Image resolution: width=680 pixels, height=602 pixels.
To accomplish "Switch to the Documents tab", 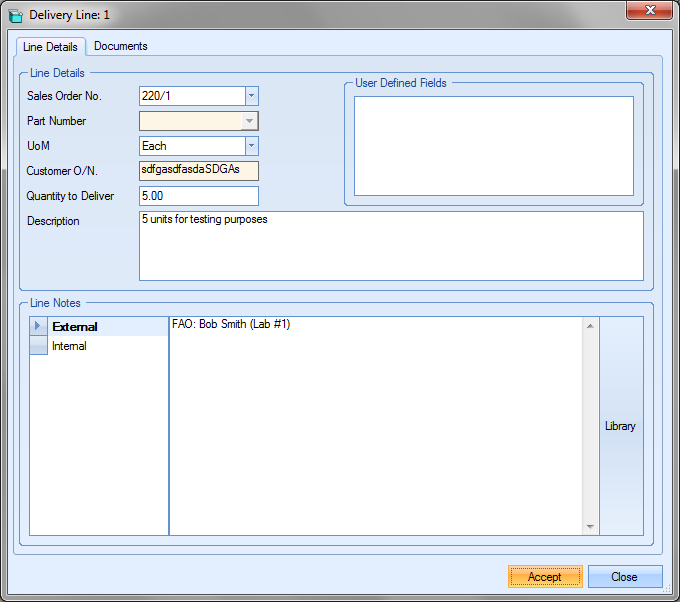I will pos(120,46).
